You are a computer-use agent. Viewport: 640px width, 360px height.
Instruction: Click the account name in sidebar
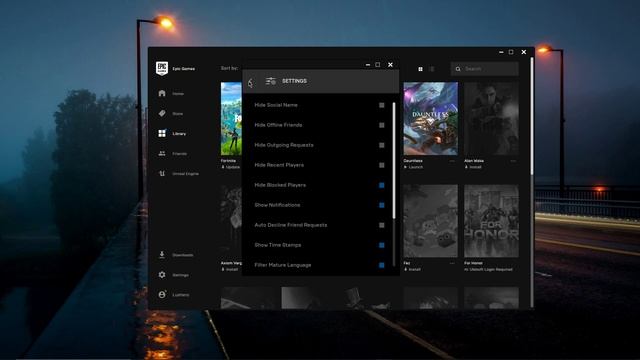(180, 295)
